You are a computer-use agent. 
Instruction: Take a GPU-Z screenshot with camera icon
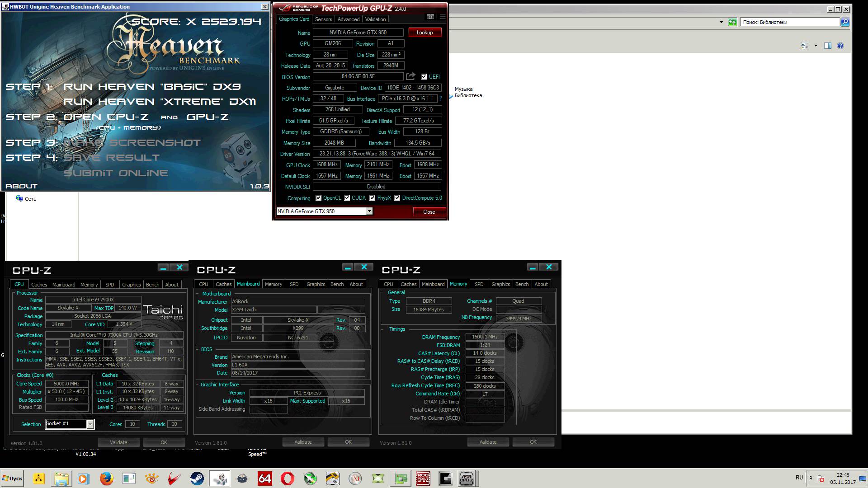tap(430, 17)
